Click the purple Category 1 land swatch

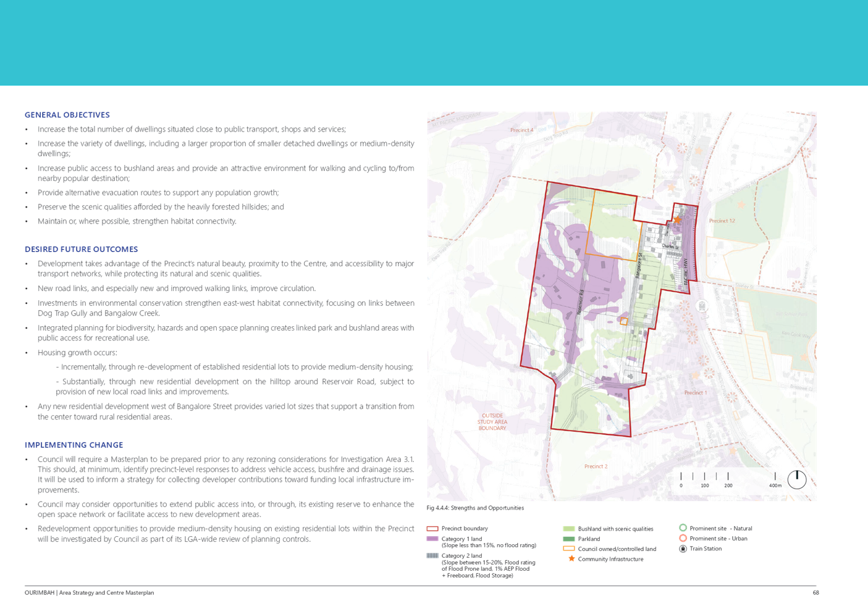432,539
